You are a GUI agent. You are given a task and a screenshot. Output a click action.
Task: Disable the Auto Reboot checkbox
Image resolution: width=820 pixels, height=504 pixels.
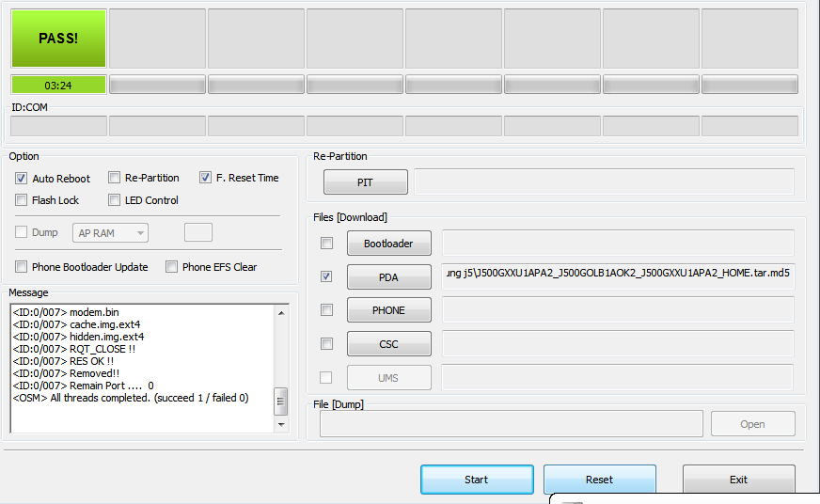[22, 179]
